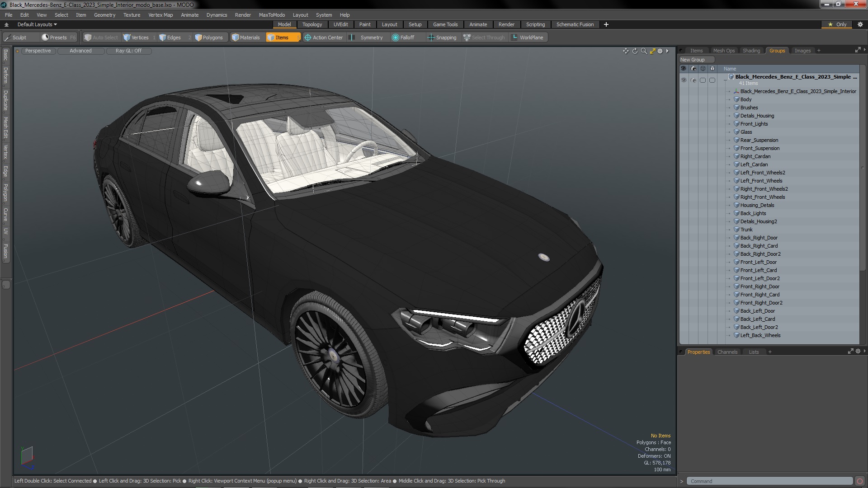Add a new tab beside Lists

click(770, 352)
